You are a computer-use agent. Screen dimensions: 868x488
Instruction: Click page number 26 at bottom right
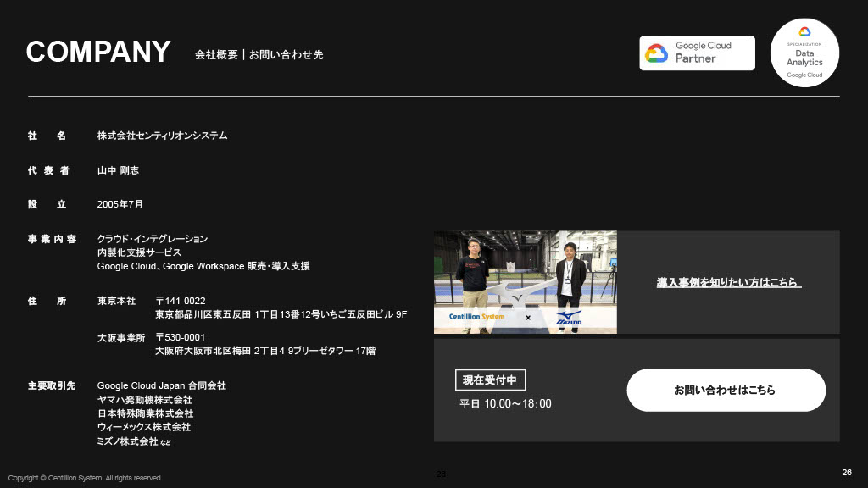(846, 472)
